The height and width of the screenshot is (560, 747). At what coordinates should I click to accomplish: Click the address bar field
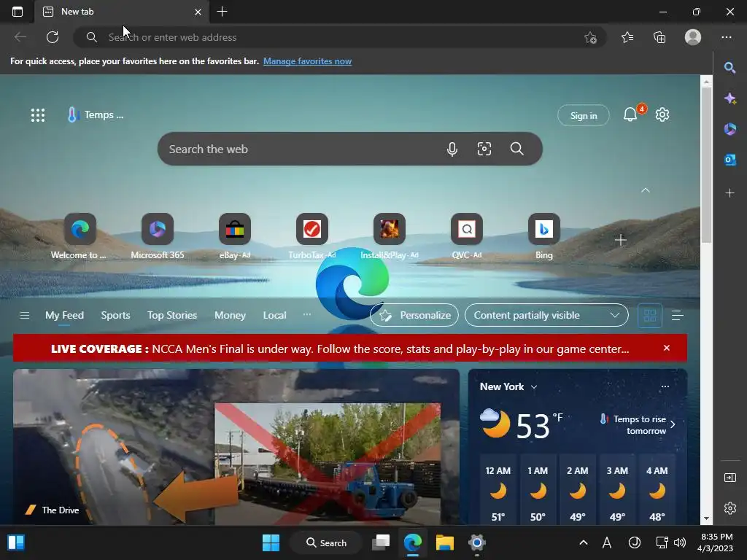pos(340,37)
